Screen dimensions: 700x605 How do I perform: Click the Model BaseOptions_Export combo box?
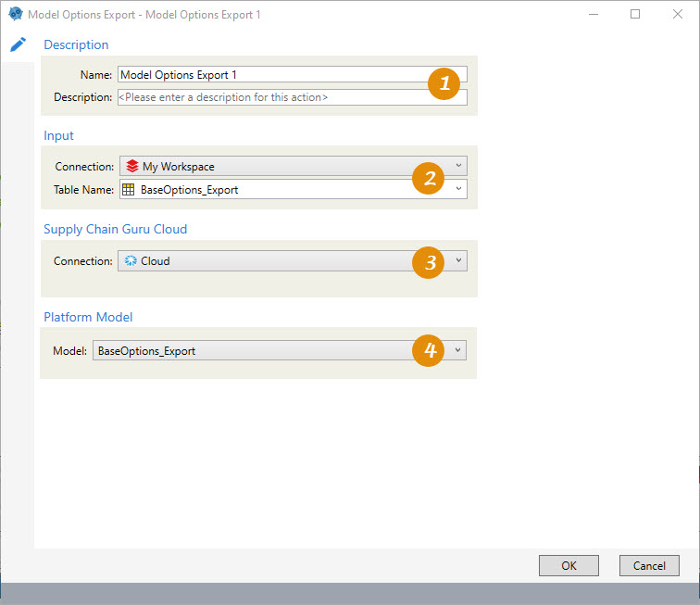point(280,350)
